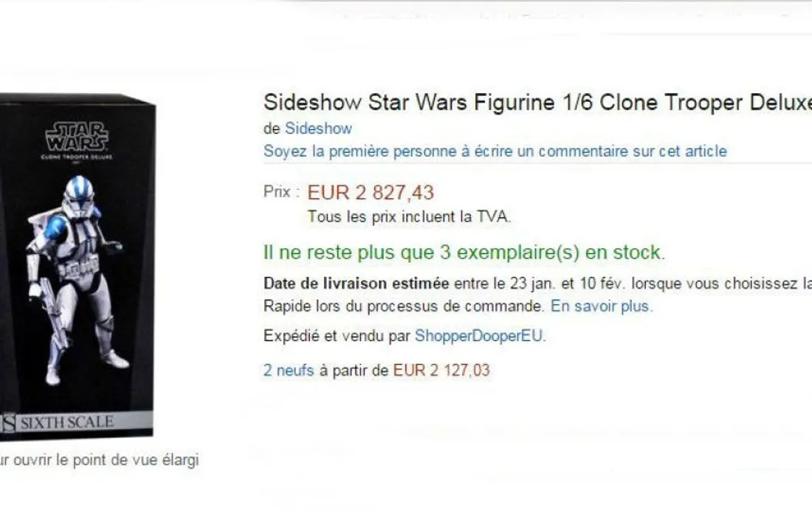The width and height of the screenshot is (812, 511).
Task: Open the Sideshow brand link
Action: coord(318,128)
